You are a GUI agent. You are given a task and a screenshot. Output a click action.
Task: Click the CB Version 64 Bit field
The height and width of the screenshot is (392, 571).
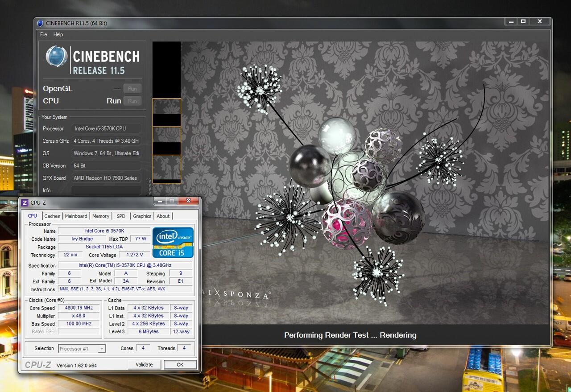[x=107, y=166]
